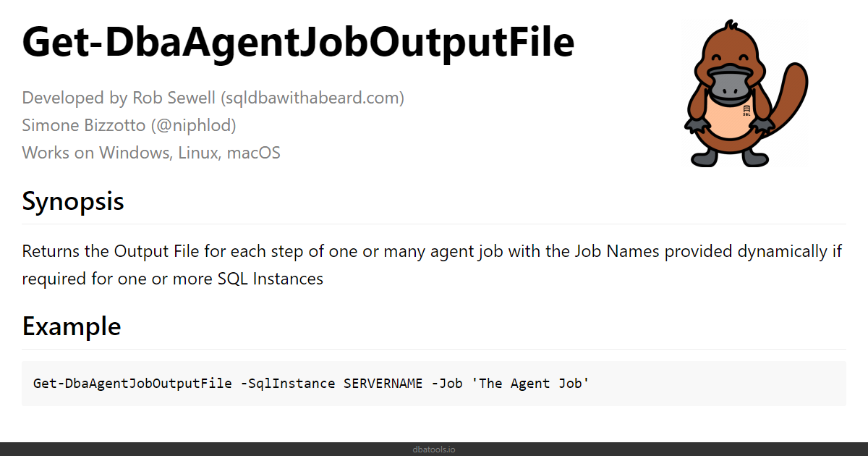The width and height of the screenshot is (868, 456).
Task: Click the SERVERNAME value in the example
Action: coord(383,384)
